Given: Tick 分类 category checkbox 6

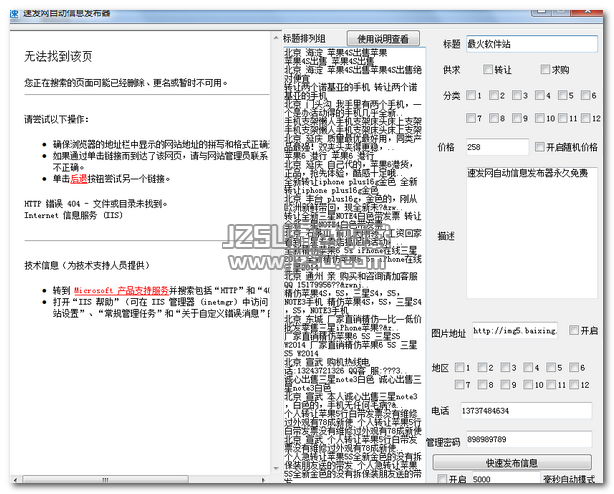Looking at the screenshot, I should pos(586,95).
